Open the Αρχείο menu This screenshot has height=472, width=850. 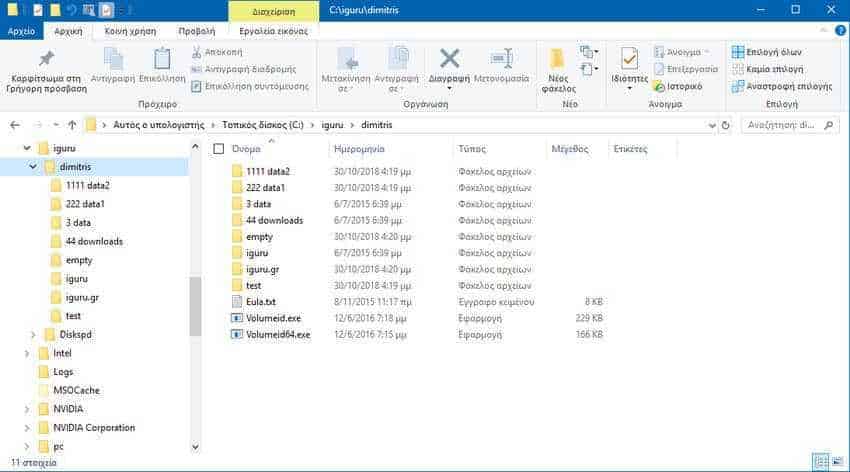(x=21, y=31)
